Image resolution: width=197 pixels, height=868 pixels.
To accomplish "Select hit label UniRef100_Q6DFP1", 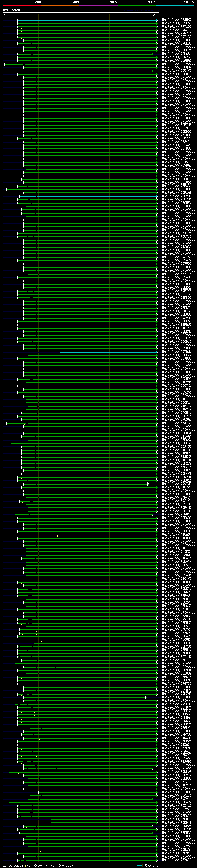I will (x=176, y=50).
